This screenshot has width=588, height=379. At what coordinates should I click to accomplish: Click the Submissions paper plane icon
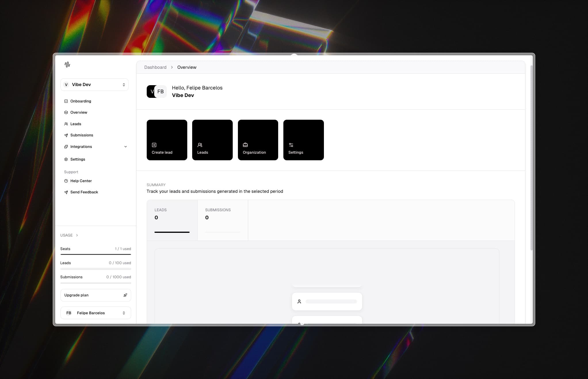(x=66, y=135)
